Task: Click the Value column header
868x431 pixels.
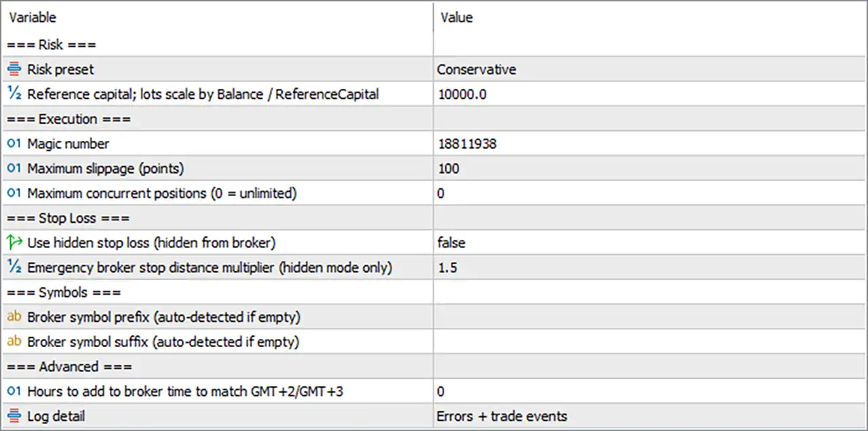Action: pyautogui.click(x=650, y=17)
